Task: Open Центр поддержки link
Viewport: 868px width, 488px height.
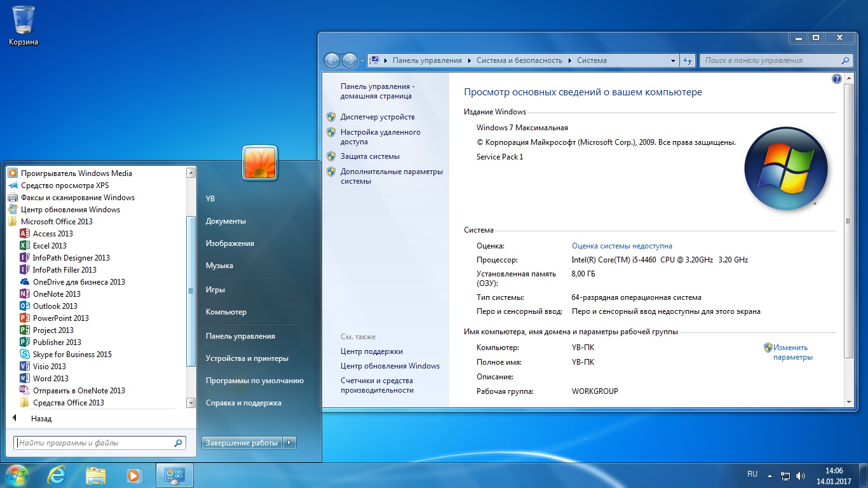Action: pos(372,351)
